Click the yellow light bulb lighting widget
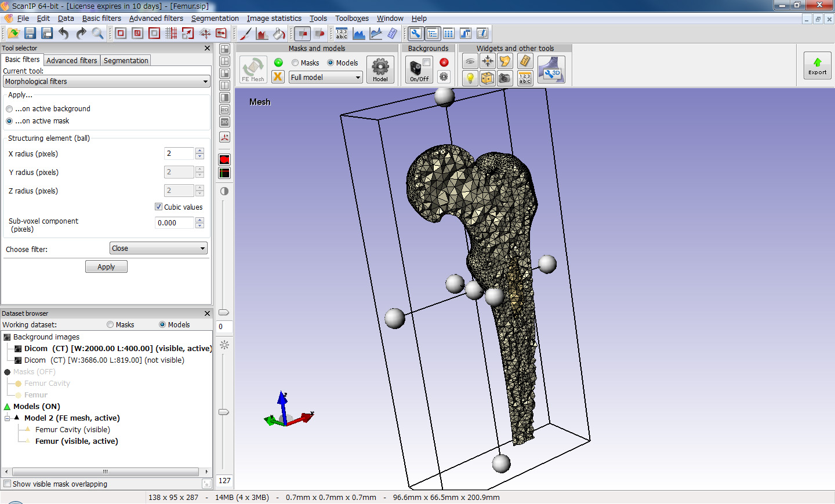835x504 pixels. coord(470,78)
